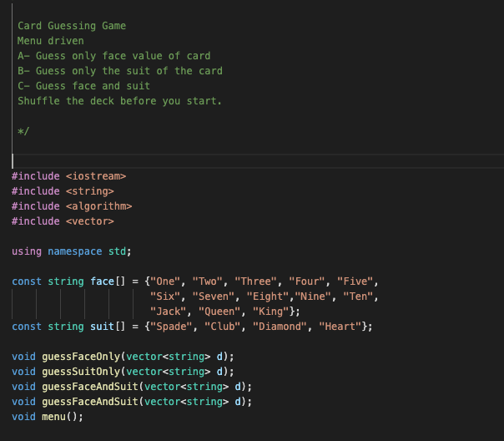Click the first guessFaceAndSuit declaration
Image resolution: width=504 pixels, height=441 pixels.
click(x=132, y=387)
